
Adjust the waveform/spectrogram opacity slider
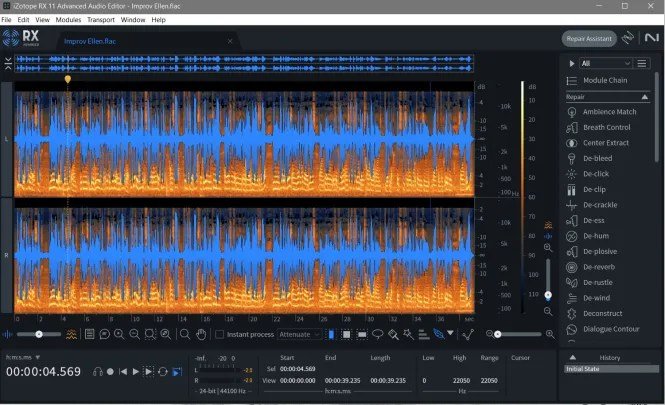[x=40, y=334]
